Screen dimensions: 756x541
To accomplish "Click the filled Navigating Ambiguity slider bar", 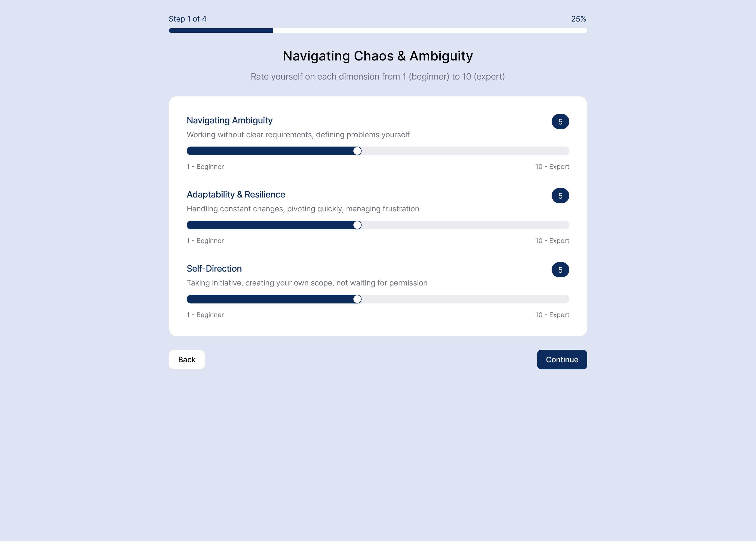I will pos(270,151).
